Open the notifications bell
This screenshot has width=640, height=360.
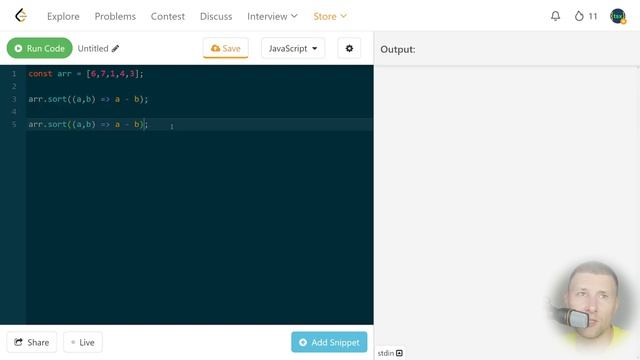point(555,16)
